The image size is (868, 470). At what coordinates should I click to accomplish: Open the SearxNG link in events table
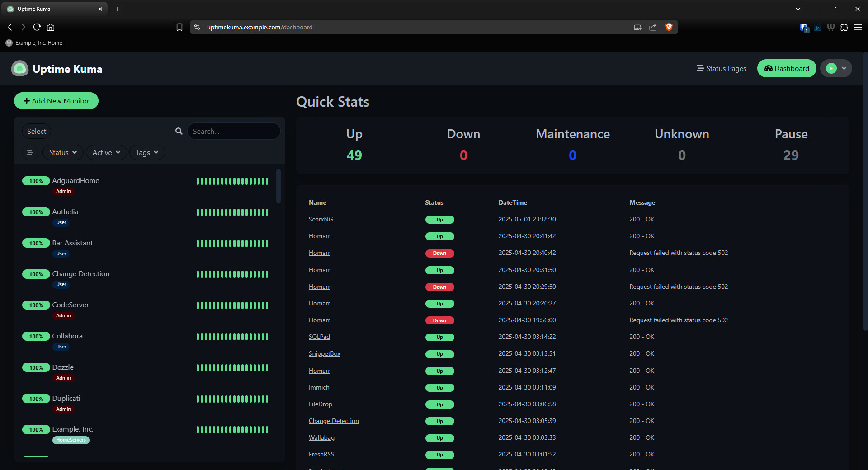(321, 219)
